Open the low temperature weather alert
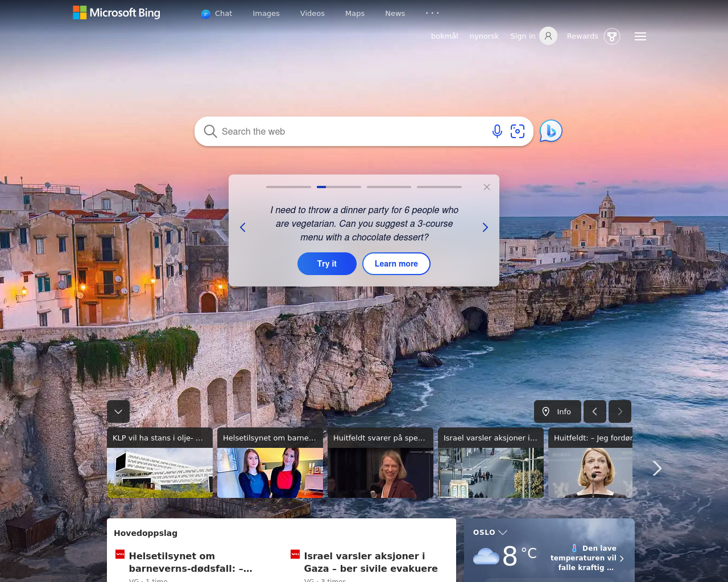The image size is (728, 582). (587, 558)
